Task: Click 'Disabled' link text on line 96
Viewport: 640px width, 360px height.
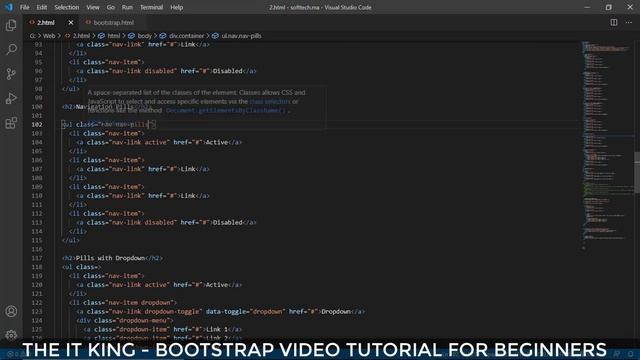Action: (x=228, y=71)
